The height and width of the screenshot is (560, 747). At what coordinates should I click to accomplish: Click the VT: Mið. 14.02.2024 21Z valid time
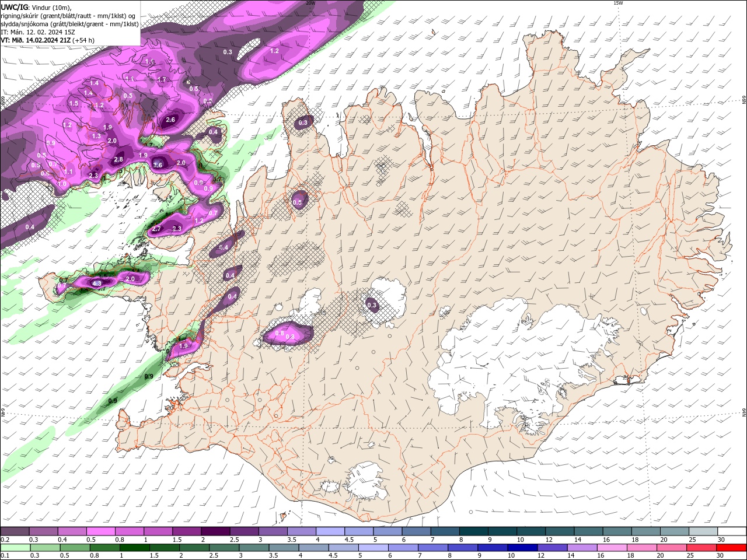pos(35,40)
